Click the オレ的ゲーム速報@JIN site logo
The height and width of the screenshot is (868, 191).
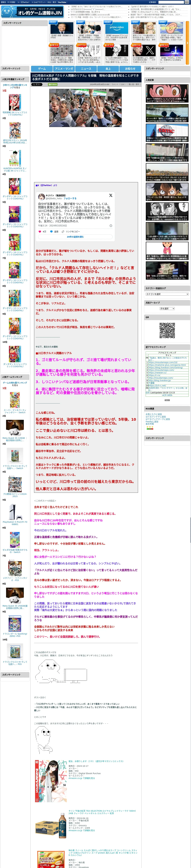coord(32,12)
